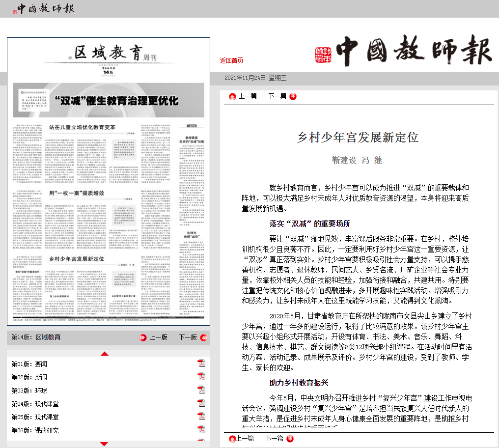The width and height of the screenshot is (499, 448).
Task: Open 下一篇 link below the article
Action: (x=275, y=439)
